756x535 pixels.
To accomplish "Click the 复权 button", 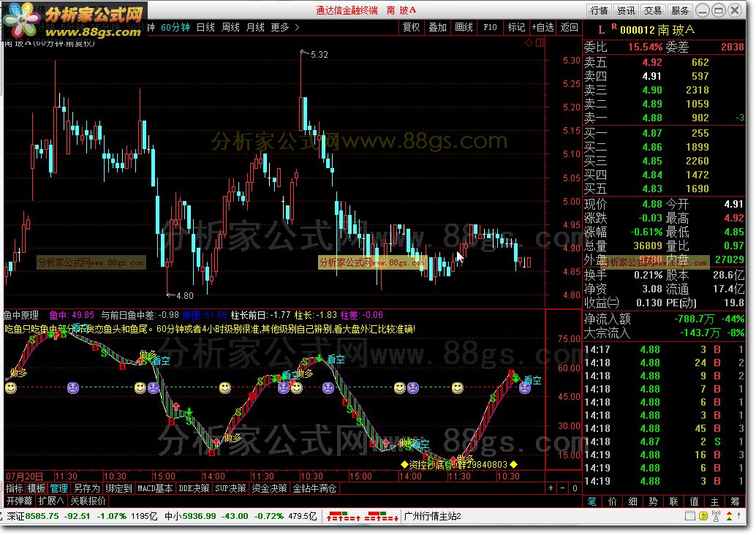I will [412, 28].
